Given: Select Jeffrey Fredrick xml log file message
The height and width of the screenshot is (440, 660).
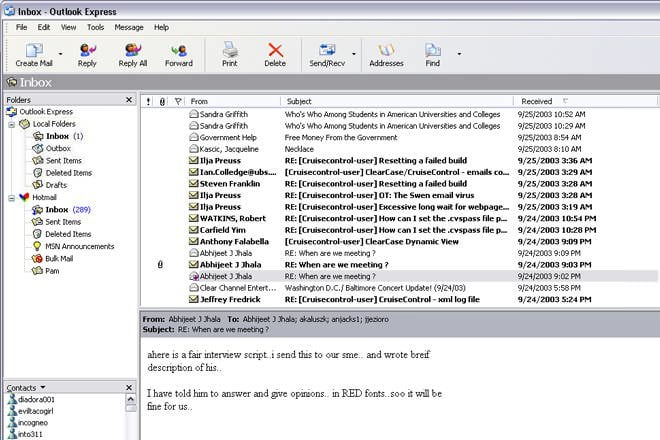Looking at the screenshot, I should pyautogui.click(x=399, y=299).
